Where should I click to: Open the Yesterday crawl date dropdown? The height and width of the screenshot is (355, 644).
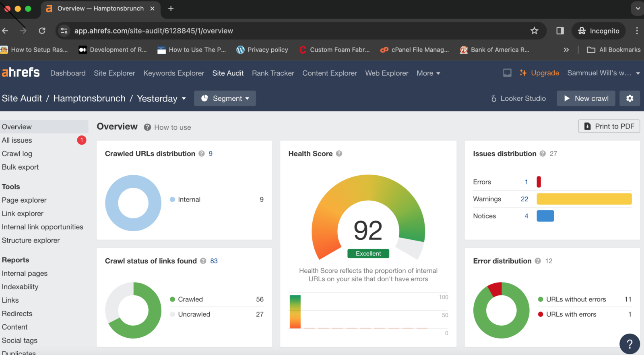point(161,98)
